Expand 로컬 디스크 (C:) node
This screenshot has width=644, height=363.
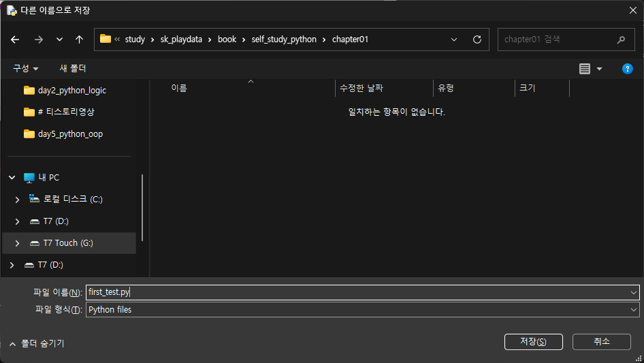tap(17, 200)
